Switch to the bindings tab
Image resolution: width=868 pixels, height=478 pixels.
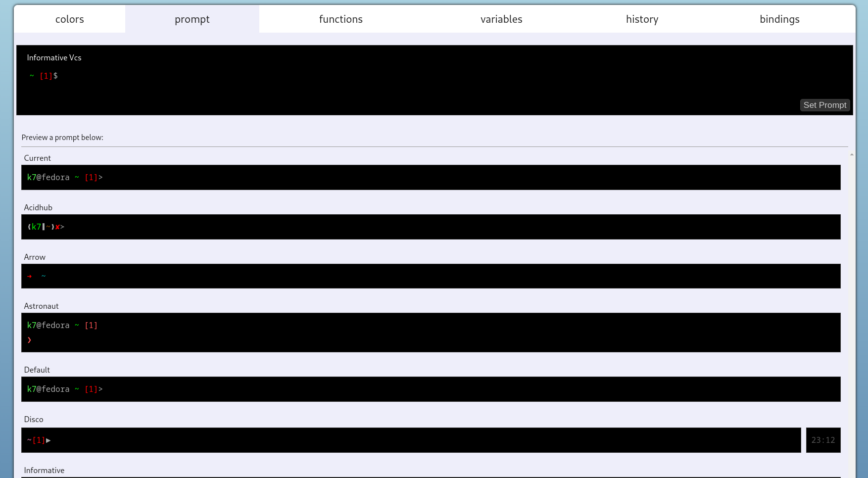(x=779, y=19)
